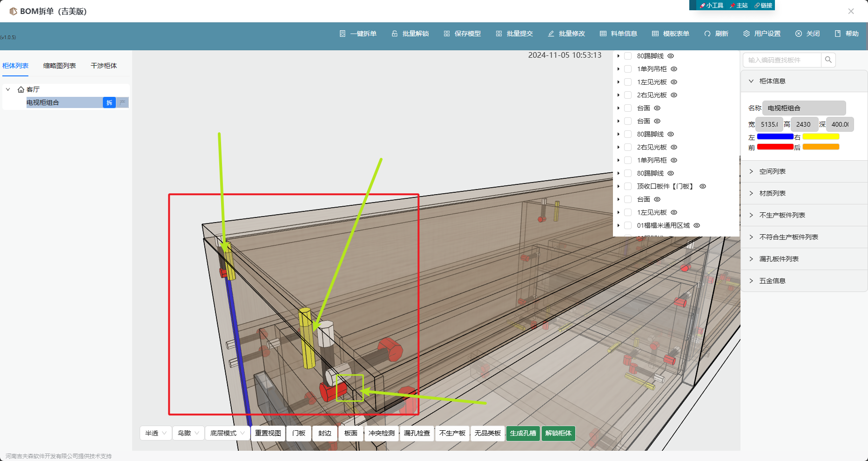The height and width of the screenshot is (461, 868).
Task: Click the 批量解锁 lock icon
Action: 395,34
